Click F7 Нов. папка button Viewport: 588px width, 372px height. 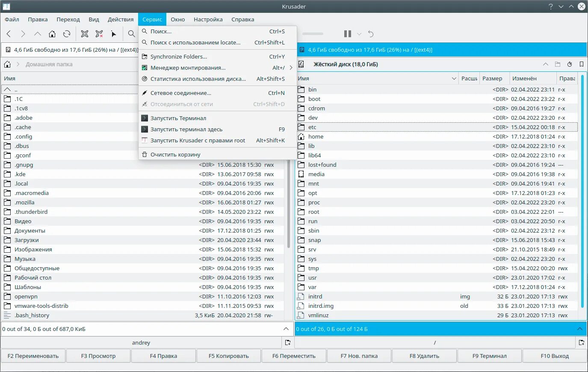(x=359, y=356)
